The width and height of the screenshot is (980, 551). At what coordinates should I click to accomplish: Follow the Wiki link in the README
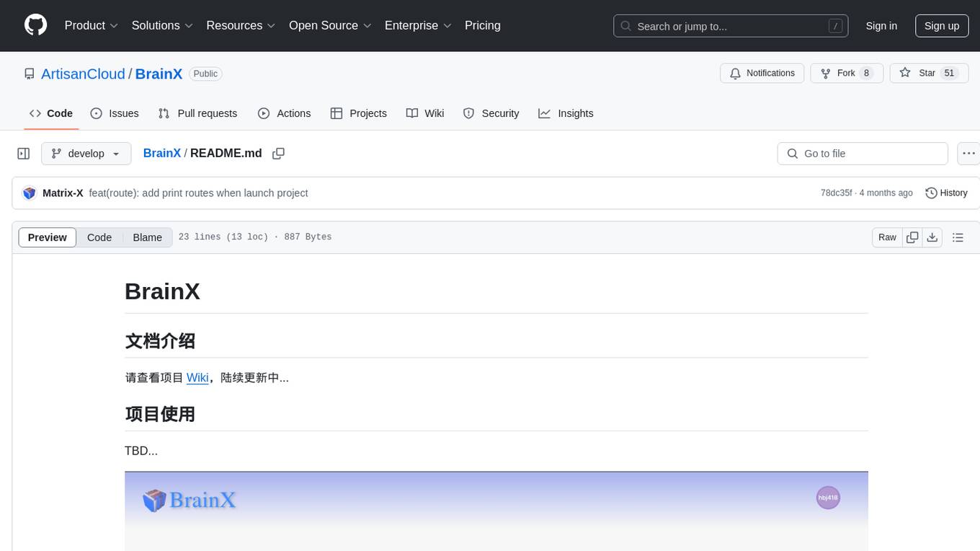pos(197,377)
